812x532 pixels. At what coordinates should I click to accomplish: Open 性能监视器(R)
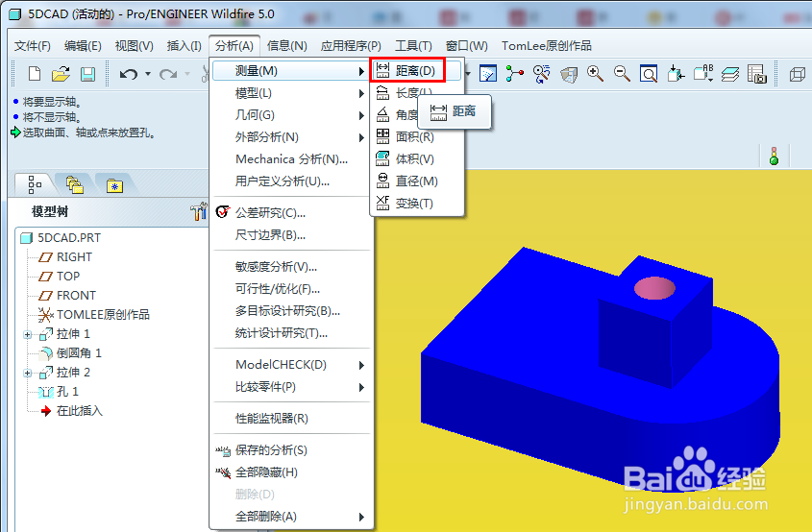click(291, 419)
